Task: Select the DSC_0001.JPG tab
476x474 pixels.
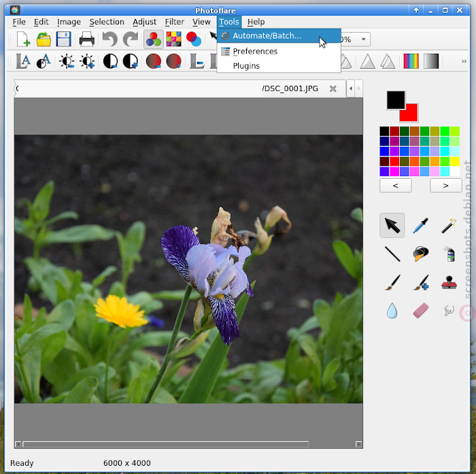Action: coord(180,88)
